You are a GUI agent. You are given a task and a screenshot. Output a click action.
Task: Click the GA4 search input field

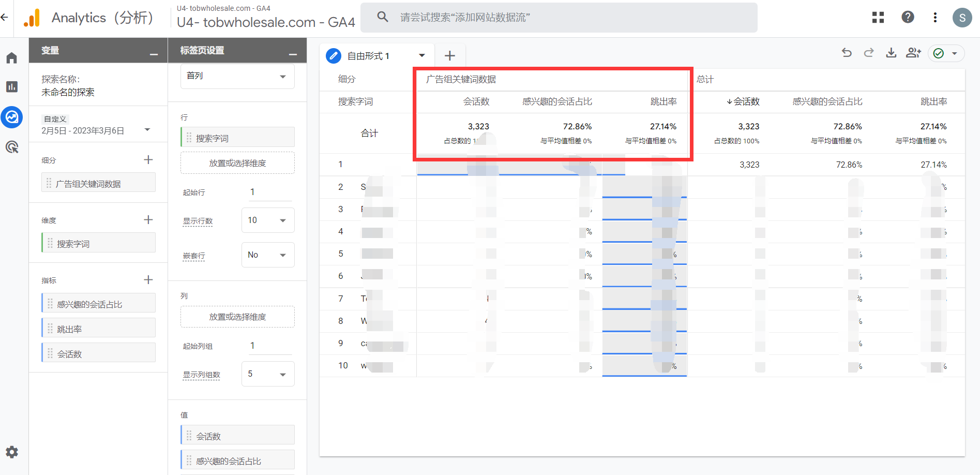tap(559, 17)
